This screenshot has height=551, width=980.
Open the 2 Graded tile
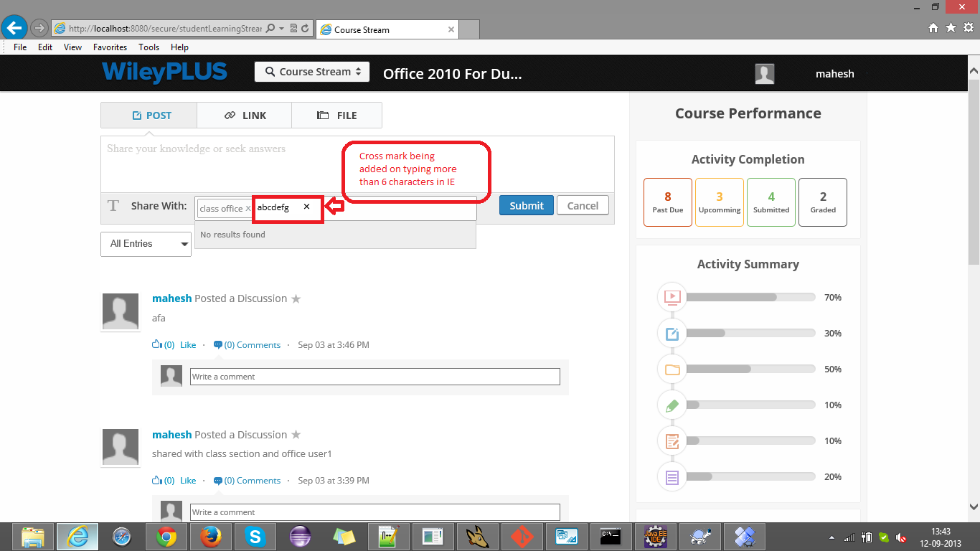[823, 202]
